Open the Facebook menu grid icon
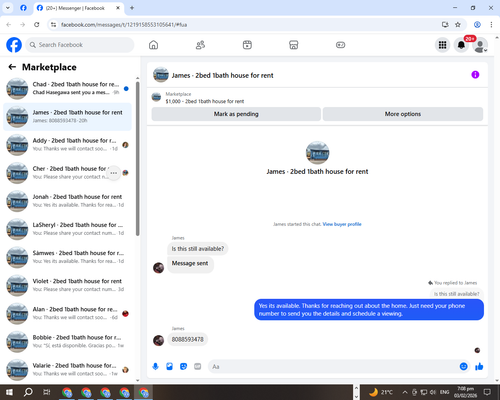Screen dimensions: 500x400 click(442, 45)
